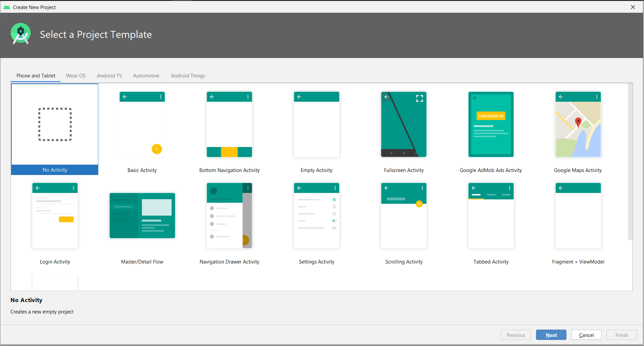This screenshot has width=644, height=346.
Task: Select the Fragment + ViewModel preview
Action: pyautogui.click(x=578, y=216)
